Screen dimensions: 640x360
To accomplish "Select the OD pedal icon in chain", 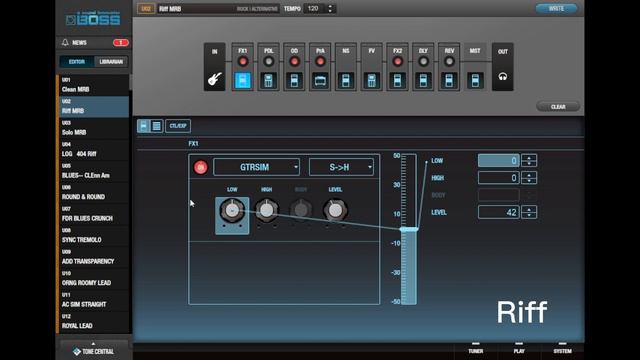I will tap(294, 80).
